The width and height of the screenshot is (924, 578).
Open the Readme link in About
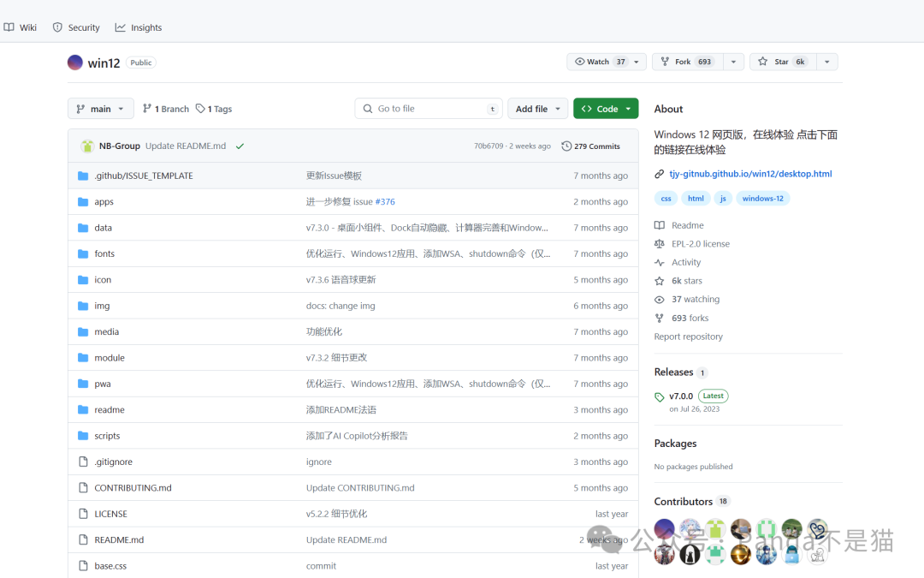click(x=679, y=225)
